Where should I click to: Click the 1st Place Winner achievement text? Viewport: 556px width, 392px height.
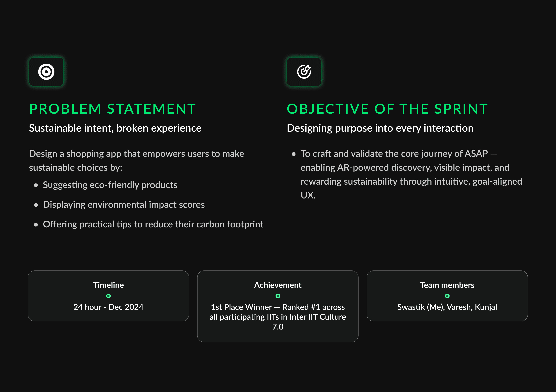278,317
